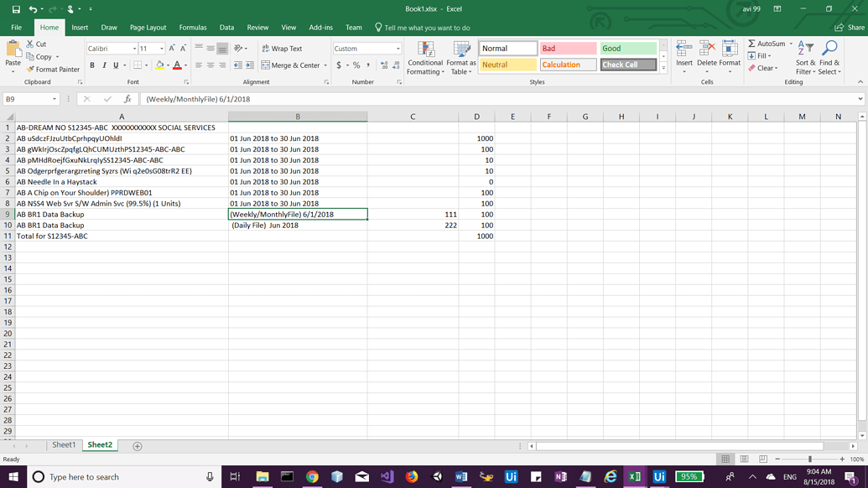
Task: Switch to the Formulas ribbon tab
Action: pyautogui.click(x=193, y=28)
